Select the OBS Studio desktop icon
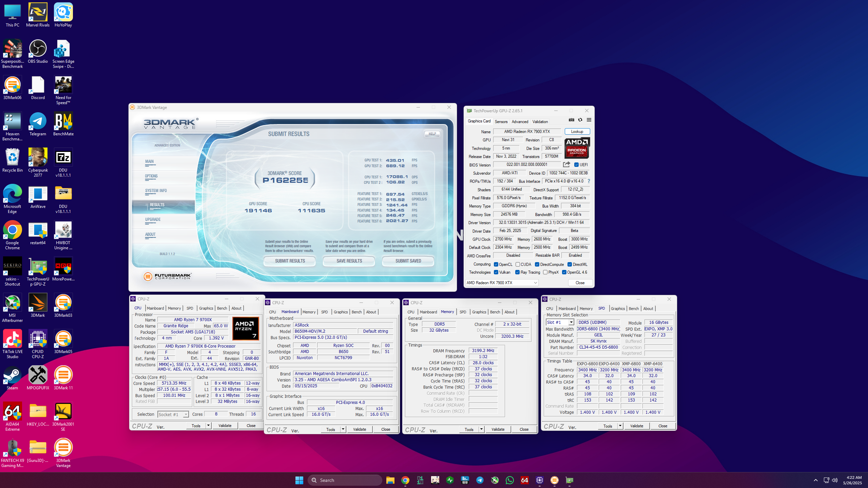This screenshot has height=488, width=868. coord(38,52)
